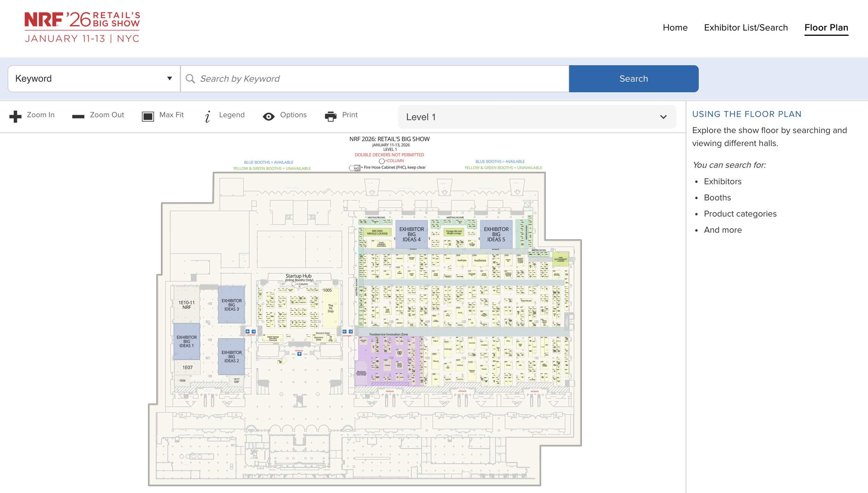The image size is (868, 493).
Task: Select Exhibitor Big Ideas 4 booth
Action: 411,234
